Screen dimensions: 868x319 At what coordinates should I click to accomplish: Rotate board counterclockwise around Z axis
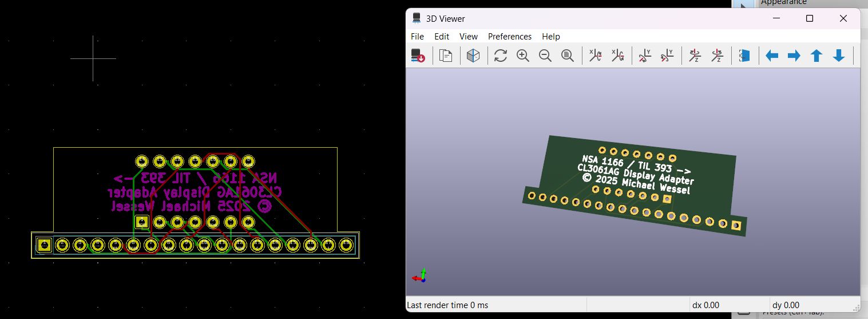click(x=717, y=56)
